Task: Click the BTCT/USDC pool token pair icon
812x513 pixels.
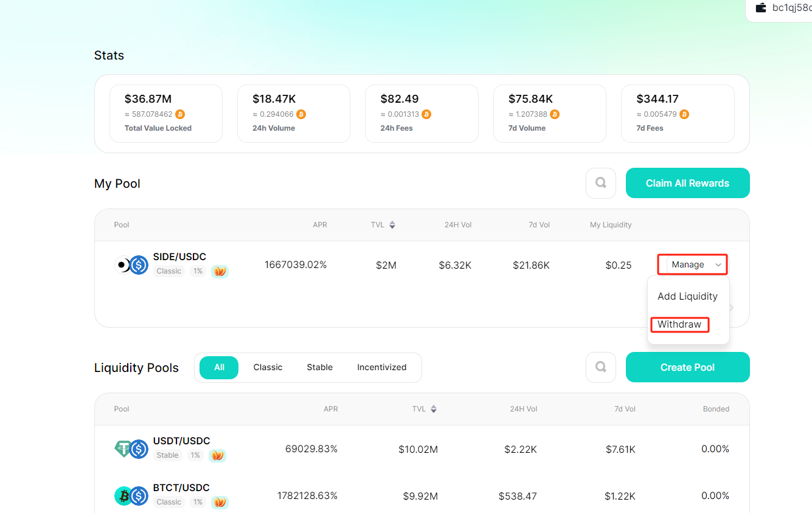Action: 131,496
